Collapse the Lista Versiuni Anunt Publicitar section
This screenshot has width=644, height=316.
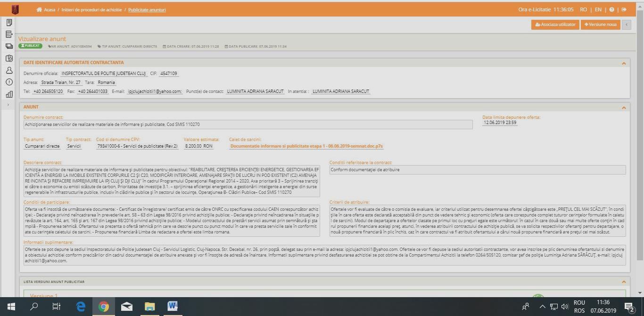623,282
